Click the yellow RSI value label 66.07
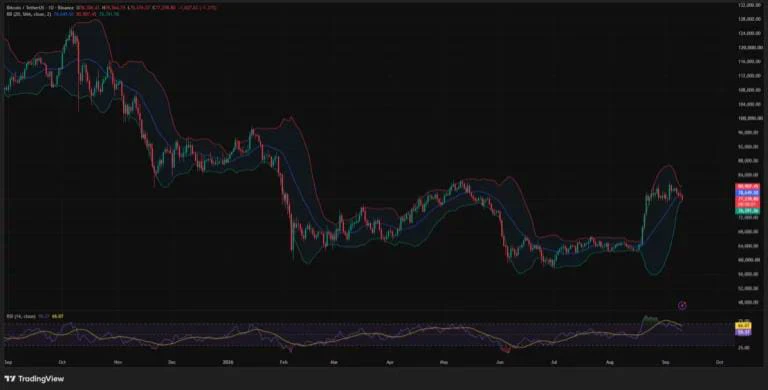Screen dimensions: 768x390 pos(744,325)
